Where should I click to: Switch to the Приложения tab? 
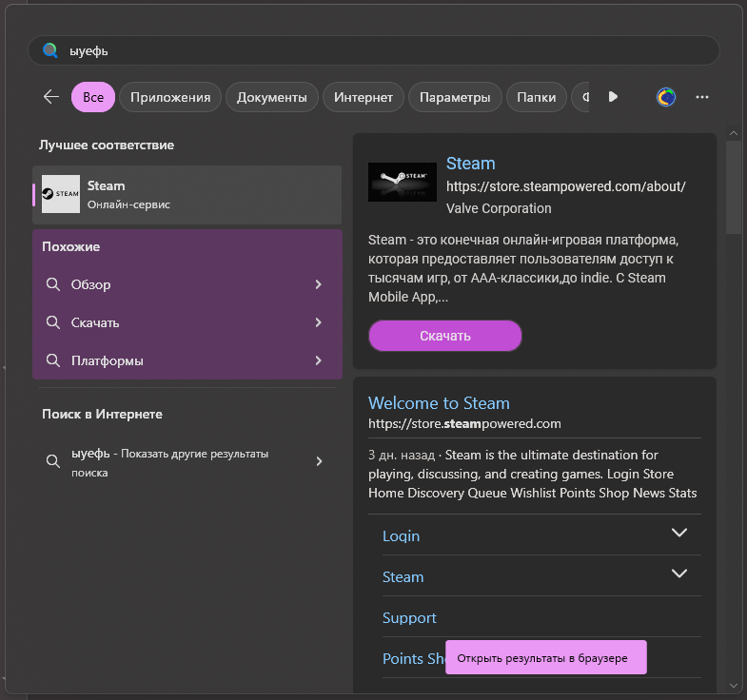170,97
